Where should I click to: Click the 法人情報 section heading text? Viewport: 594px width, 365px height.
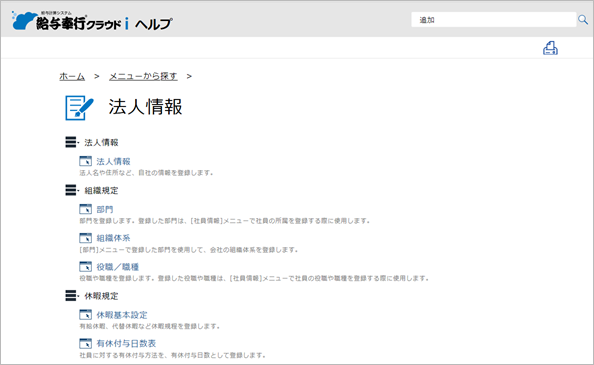tap(101, 142)
